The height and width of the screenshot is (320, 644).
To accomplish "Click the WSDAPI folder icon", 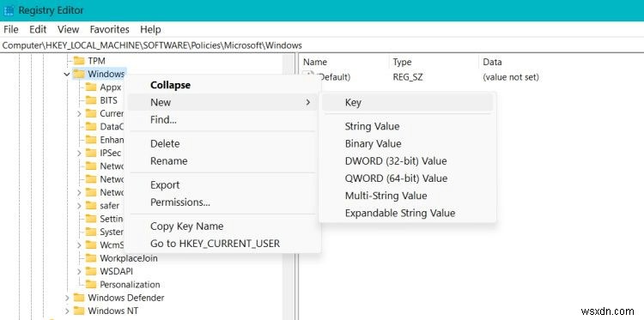I will (91, 271).
